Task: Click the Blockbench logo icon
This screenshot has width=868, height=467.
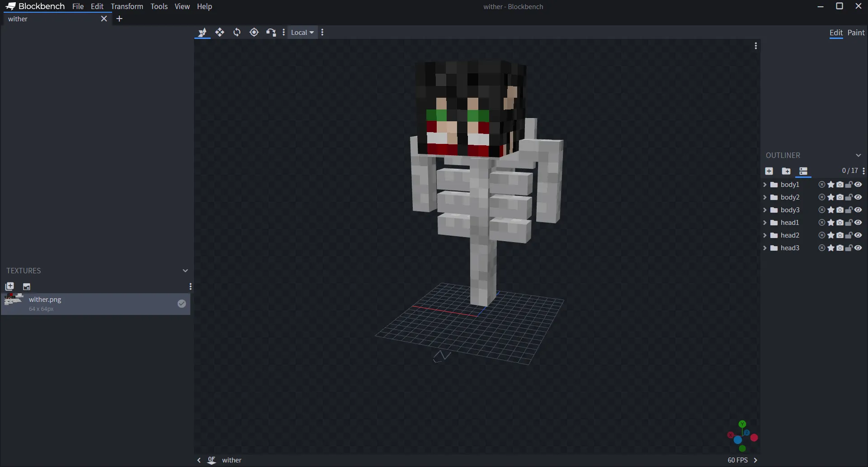Action: click(11, 6)
